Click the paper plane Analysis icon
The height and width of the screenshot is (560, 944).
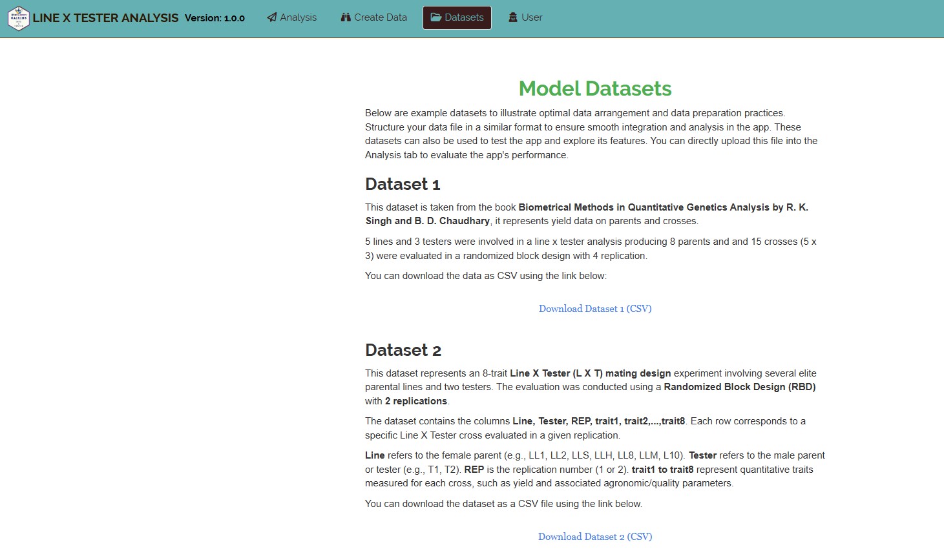(272, 17)
